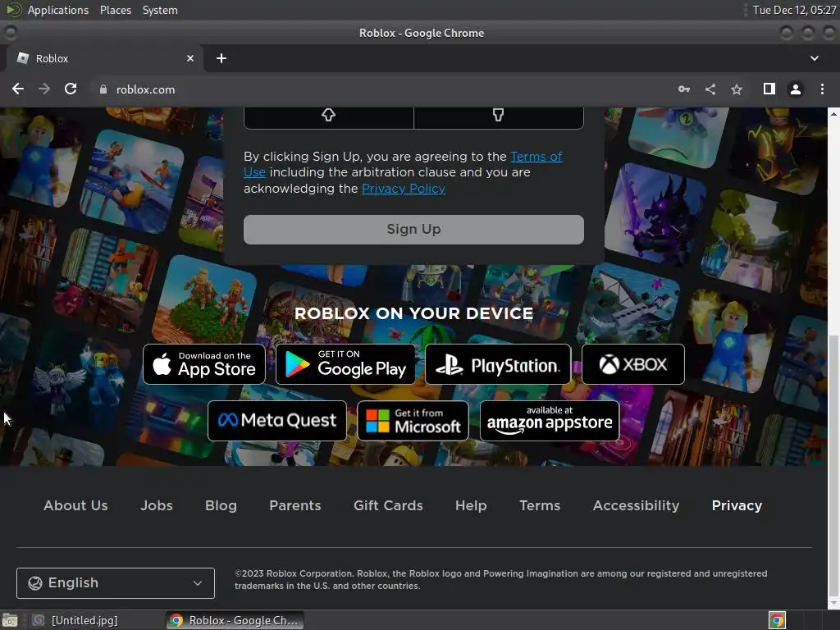Open the Applications menu
The image size is (840, 630).
[58, 10]
